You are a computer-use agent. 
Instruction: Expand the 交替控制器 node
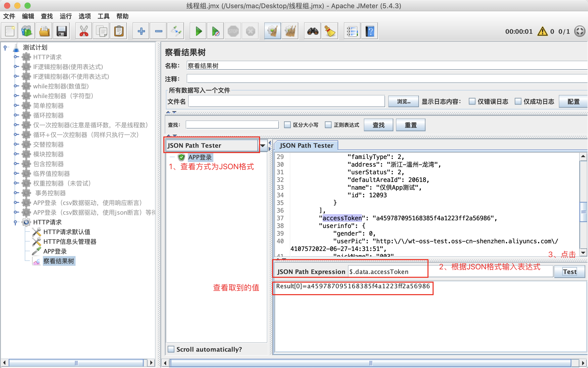point(16,144)
